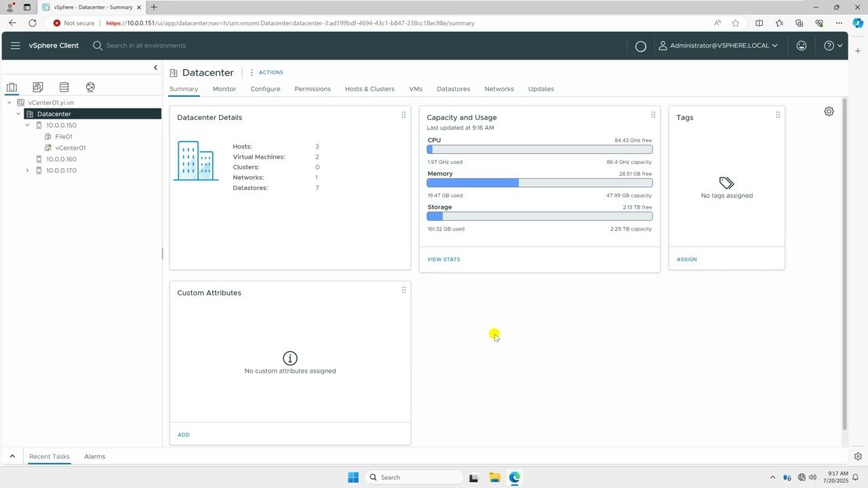868x488 pixels.
Task: Select the Networking inventory icon
Action: coord(90,87)
